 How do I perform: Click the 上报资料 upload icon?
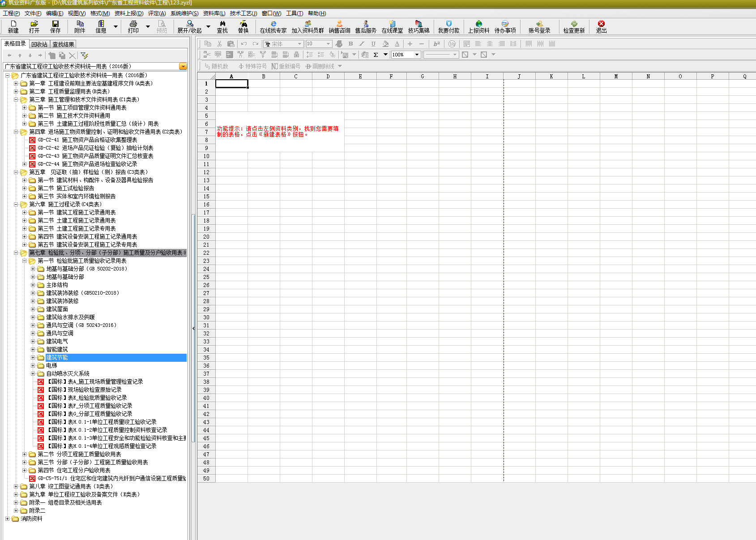coord(479,27)
